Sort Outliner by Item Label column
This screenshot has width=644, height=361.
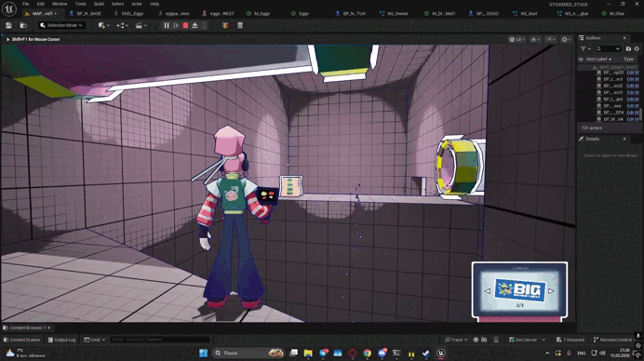[598, 60]
